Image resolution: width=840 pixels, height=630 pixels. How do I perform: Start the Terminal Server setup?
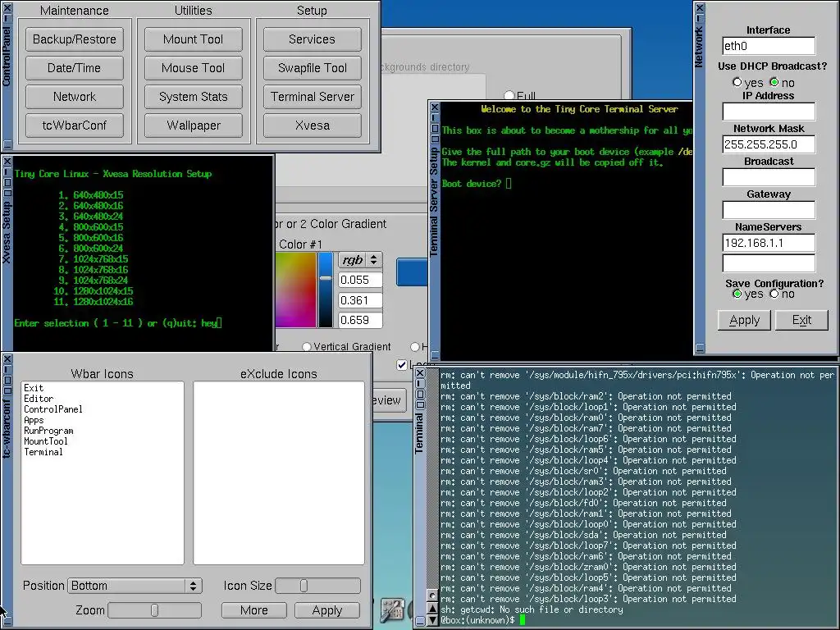pyautogui.click(x=313, y=97)
